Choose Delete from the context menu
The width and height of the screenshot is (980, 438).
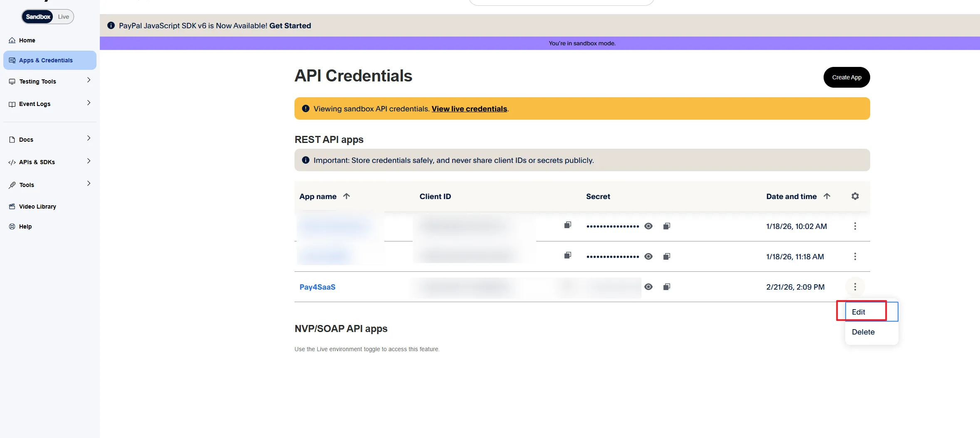coord(863,332)
